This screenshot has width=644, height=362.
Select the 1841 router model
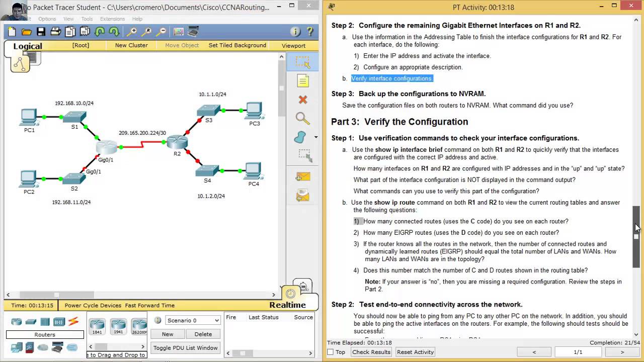point(97,326)
